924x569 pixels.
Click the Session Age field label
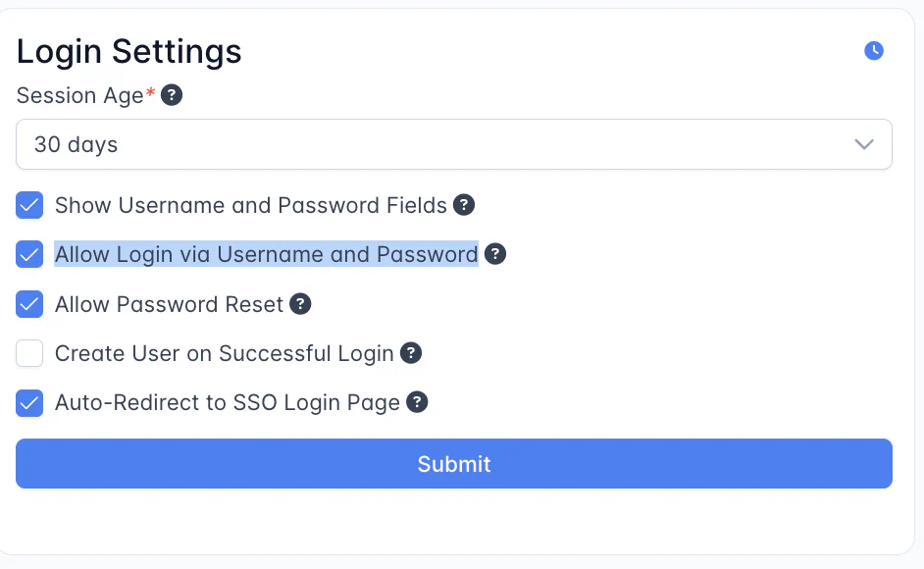(80, 95)
